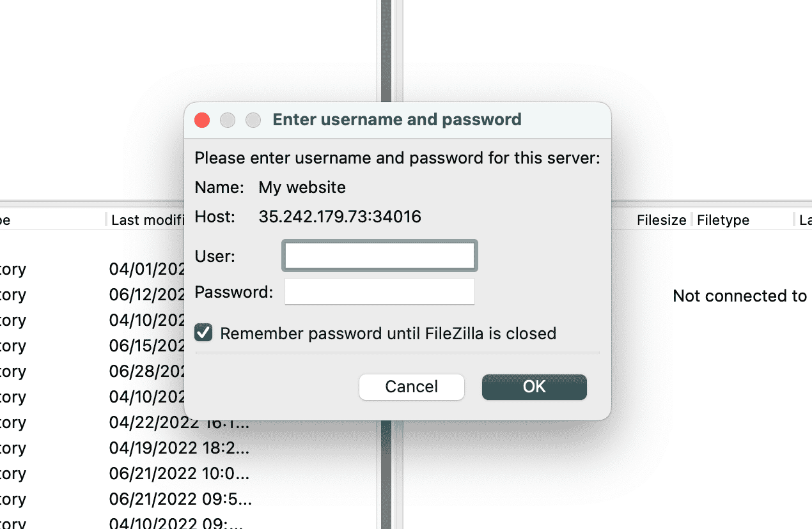Close the username and password dialog
The image size is (812, 529).
pyautogui.click(x=202, y=120)
